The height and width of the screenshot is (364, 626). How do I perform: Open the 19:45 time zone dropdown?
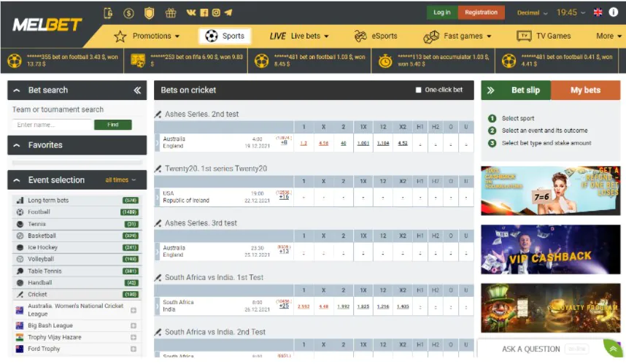click(571, 12)
